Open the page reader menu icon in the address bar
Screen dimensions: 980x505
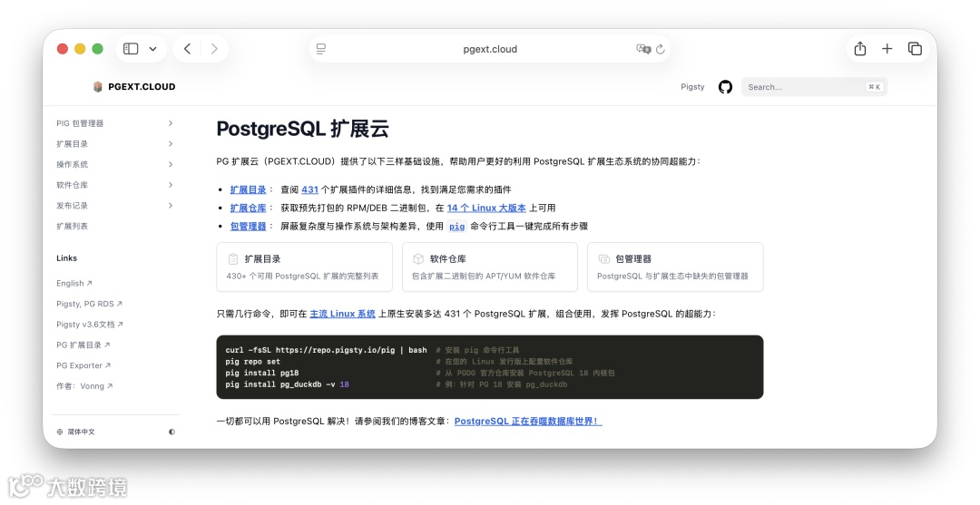320,49
